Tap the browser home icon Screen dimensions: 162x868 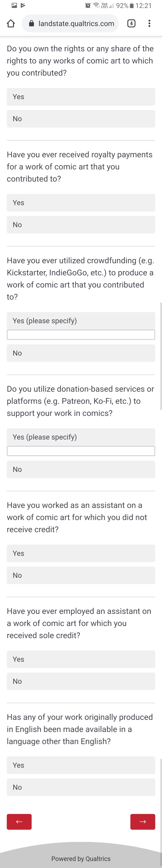coord(11,23)
